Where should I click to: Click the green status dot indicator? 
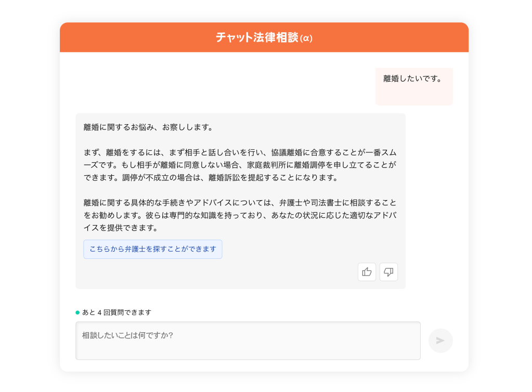pos(77,312)
